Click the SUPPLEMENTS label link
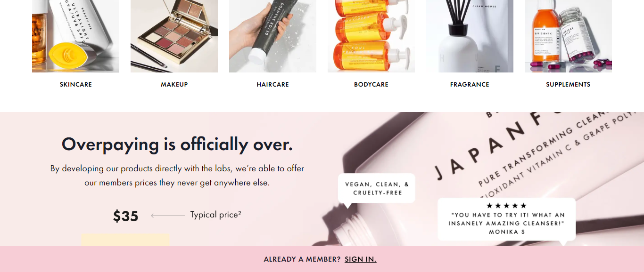 [568, 85]
